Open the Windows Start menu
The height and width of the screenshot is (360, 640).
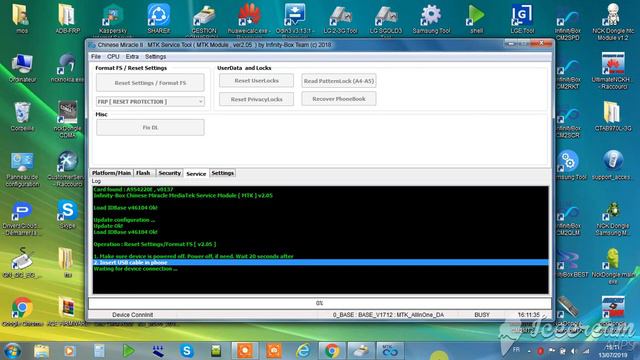pos(12,351)
